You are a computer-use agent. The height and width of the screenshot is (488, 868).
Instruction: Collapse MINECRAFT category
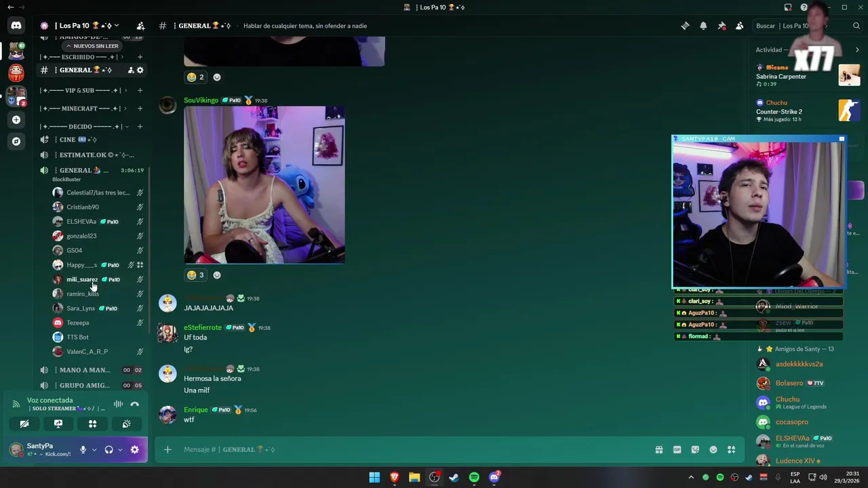point(83,108)
